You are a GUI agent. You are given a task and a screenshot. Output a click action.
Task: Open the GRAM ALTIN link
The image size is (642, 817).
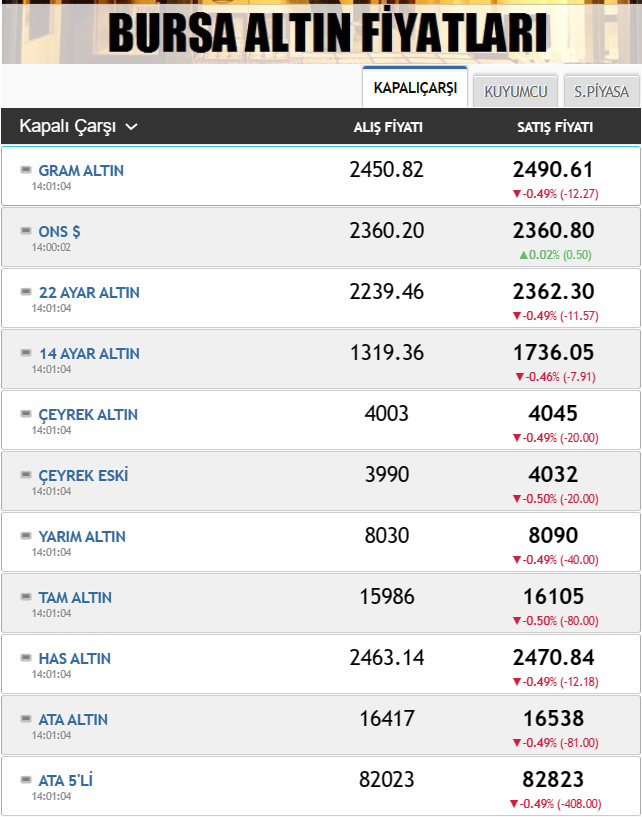point(81,171)
